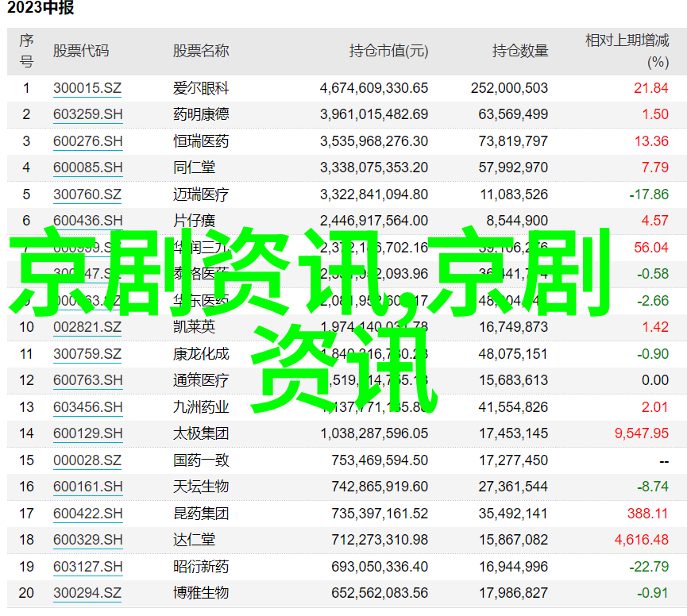This screenshot has height=616, width=687.
Task: Click market value 4,674,609,330.65
Action: [x=374, y=88]
